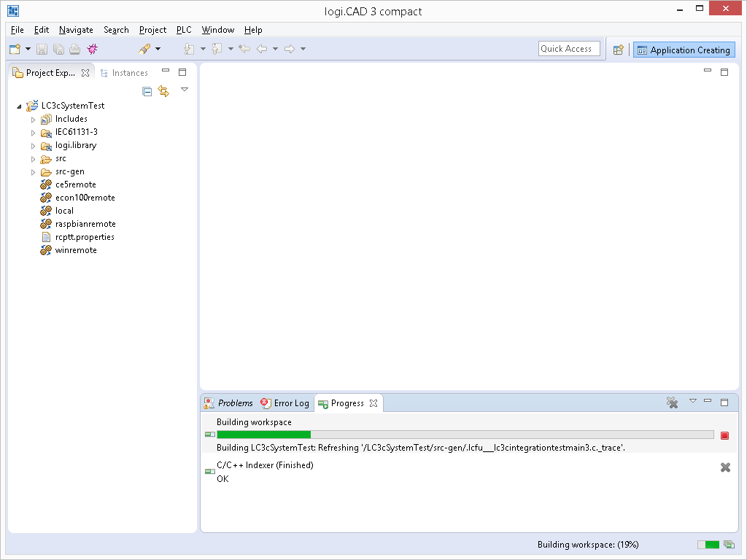Open the Edit menu

point(42,29)
